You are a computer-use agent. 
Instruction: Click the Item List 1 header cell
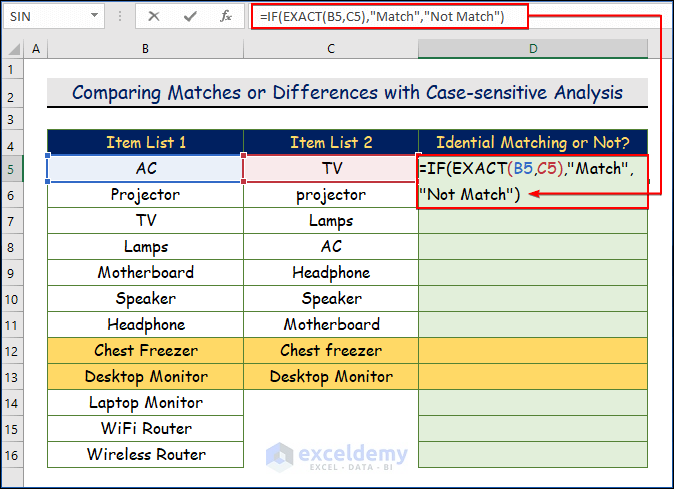[x=146, y=143]
